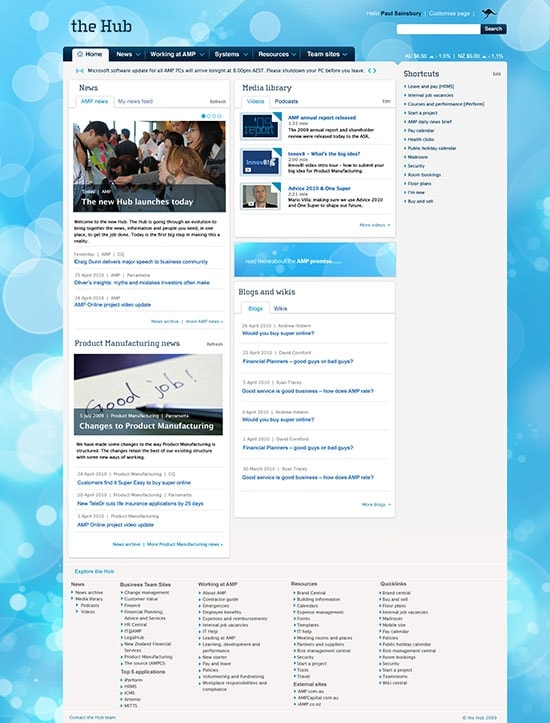Select the first news carousel dot
The image size is (550, 723).
pyautogui.click(x=203, y=116)
